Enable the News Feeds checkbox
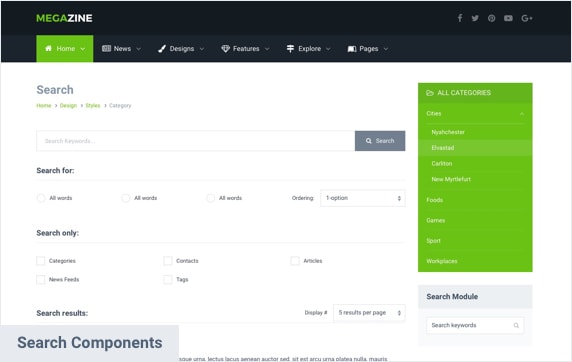The width and height of the screenshot is (572, 362). click(40, 280)
